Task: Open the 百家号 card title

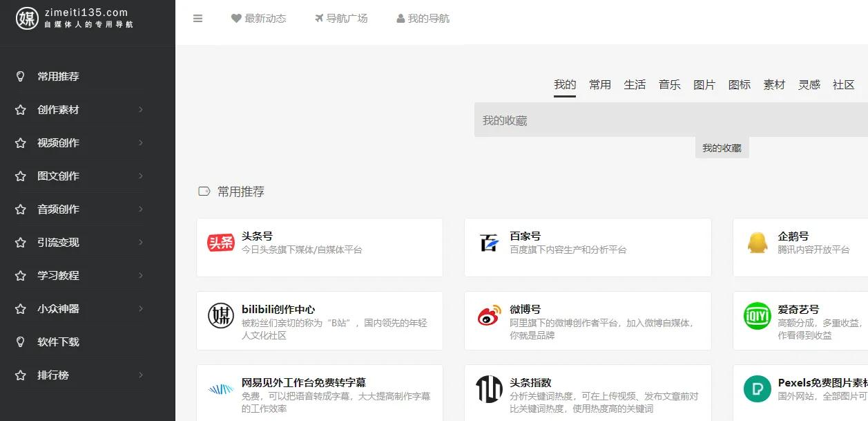Action: (x=525, y=236)
